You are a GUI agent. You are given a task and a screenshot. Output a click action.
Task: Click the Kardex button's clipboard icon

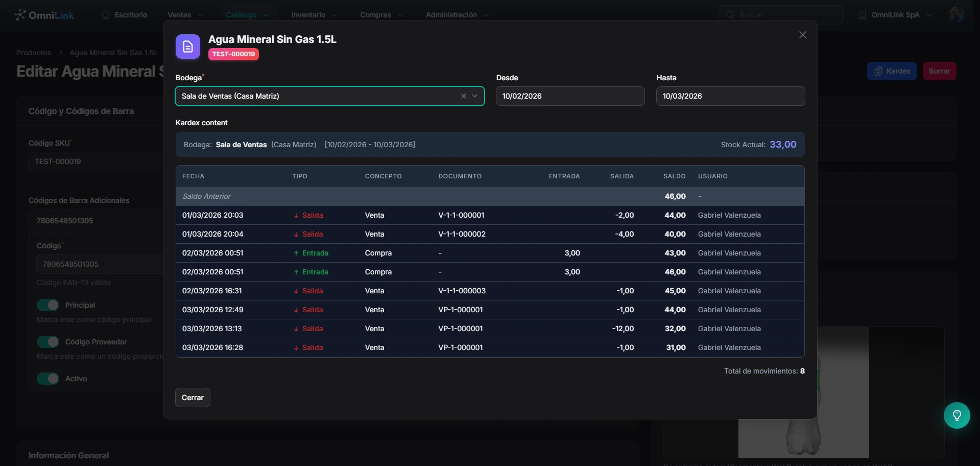point(878,71)
